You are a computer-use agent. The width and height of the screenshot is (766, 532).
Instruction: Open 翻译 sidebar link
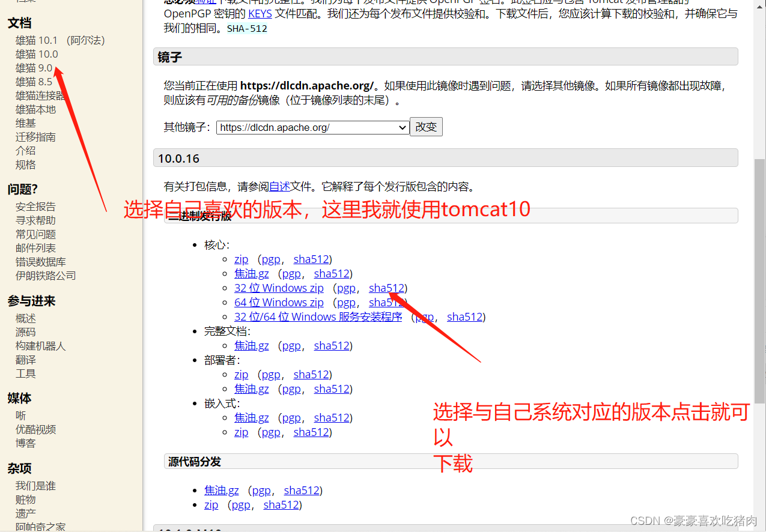(x=26, y=360)
